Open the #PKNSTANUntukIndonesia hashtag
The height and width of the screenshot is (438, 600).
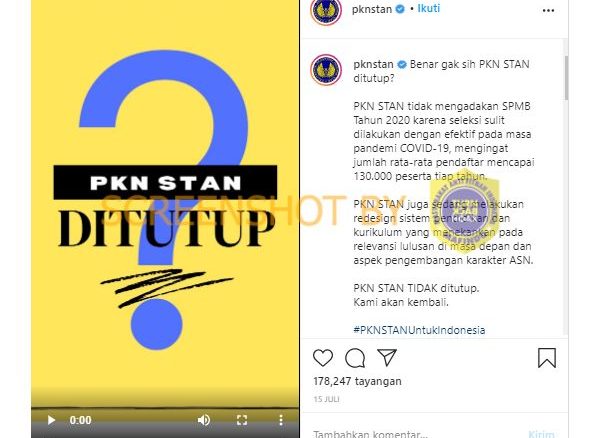tap(419, 330)
